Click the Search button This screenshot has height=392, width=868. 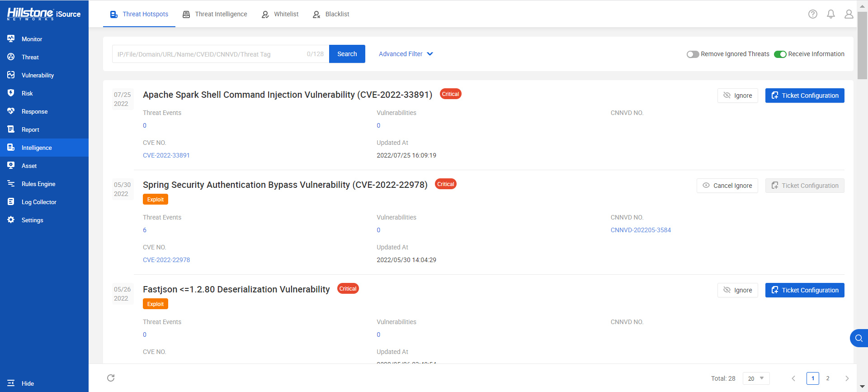tap(347, 54)
